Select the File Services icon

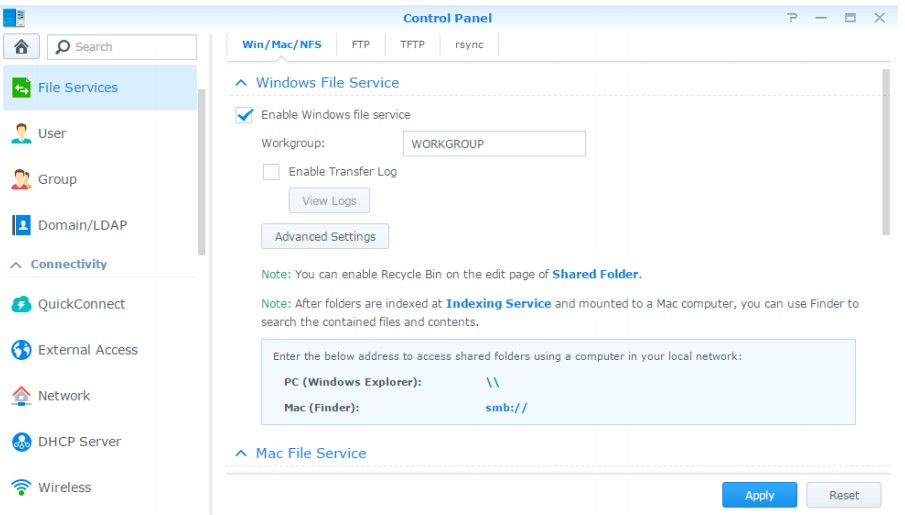pyautogui.click(x=21, y=88)
